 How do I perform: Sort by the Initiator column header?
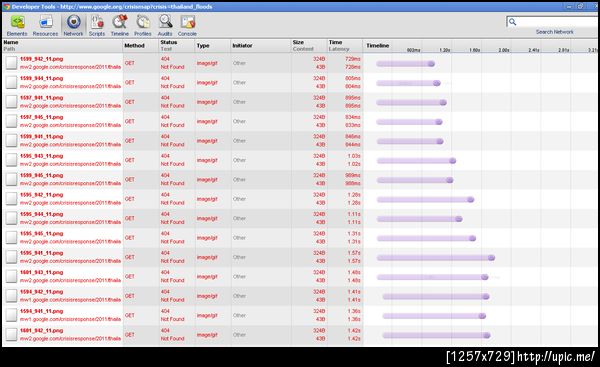[261, 46]
